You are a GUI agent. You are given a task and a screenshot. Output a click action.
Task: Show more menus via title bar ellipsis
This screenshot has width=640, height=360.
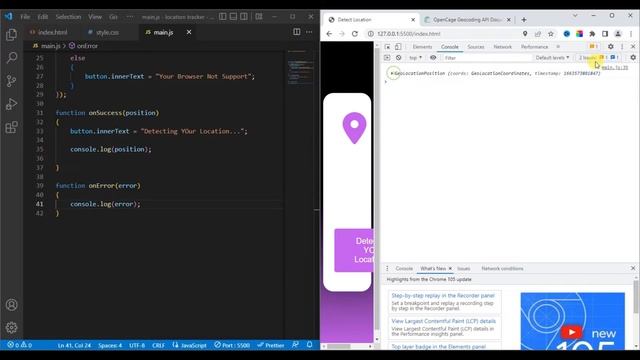[x=130, y=17]
